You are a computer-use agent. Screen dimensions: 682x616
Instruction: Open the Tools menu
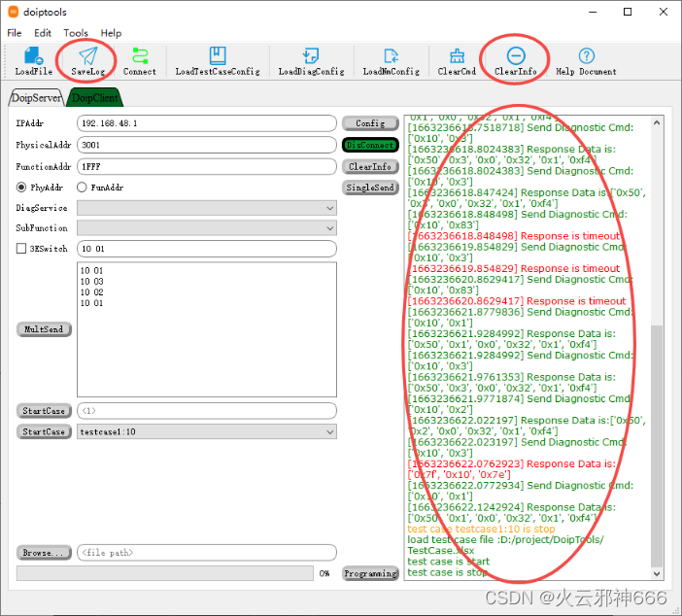pos(76,33)
